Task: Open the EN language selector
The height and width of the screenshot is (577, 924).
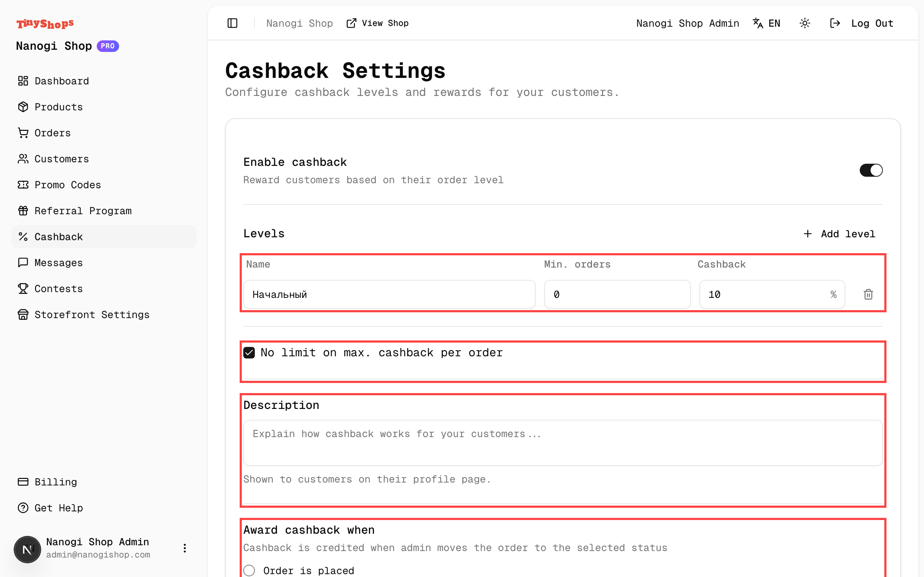Action: (x=766, y=23)
